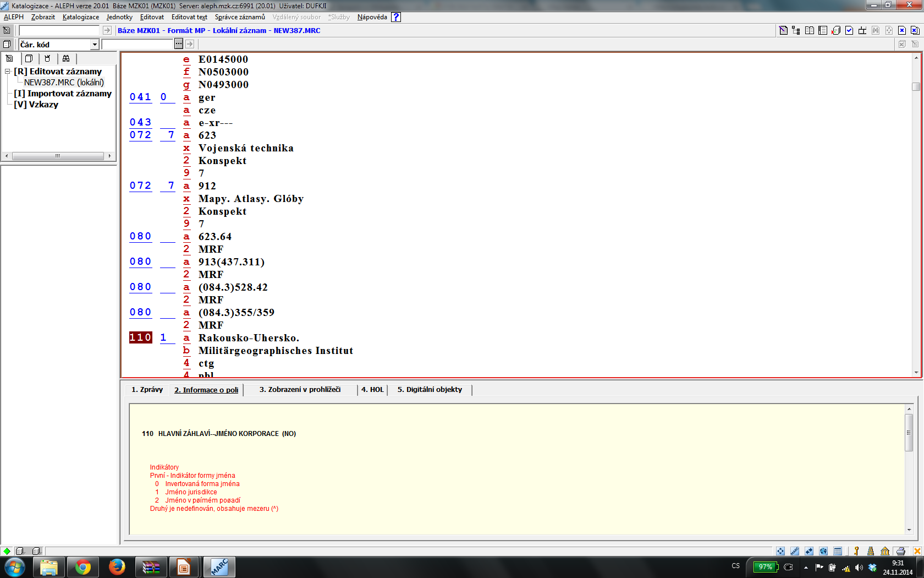
Task: Click '913(437.311)' field value
Action: pos(232,262)
